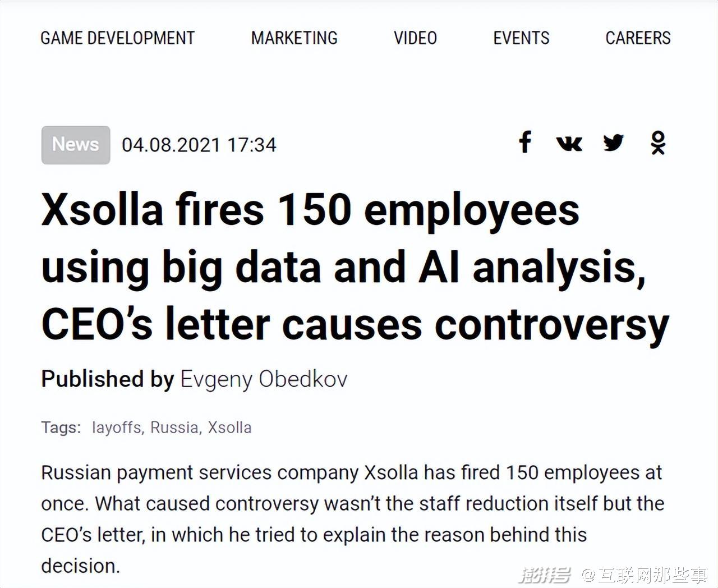Select the Russia tag

(174, 428)
